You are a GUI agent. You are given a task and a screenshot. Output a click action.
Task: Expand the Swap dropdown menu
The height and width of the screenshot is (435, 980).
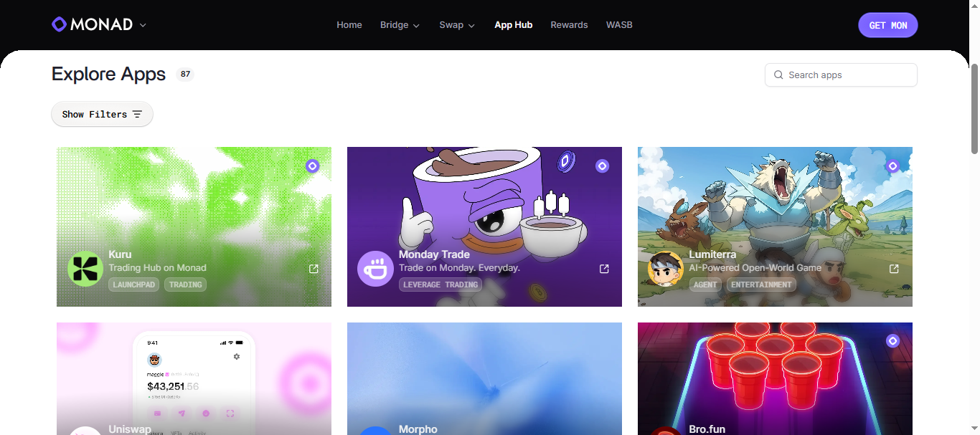click(457, 25)
